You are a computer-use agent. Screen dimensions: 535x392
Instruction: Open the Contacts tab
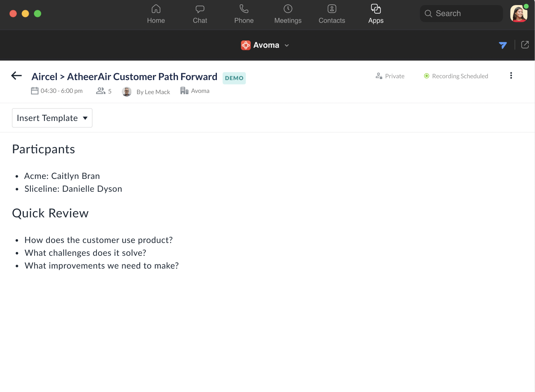click(332, 14)
